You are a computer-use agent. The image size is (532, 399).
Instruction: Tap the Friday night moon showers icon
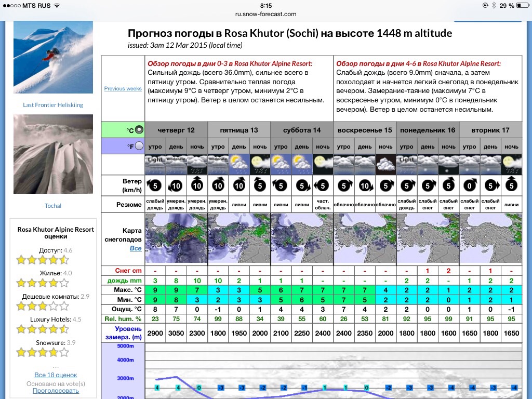point(260,165)
